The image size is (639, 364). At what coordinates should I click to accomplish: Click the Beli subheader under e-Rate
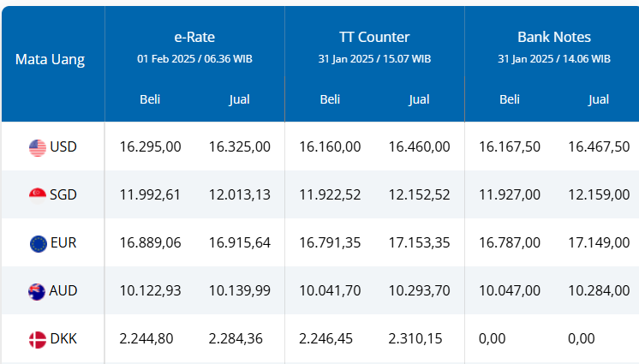coord(150,99)
